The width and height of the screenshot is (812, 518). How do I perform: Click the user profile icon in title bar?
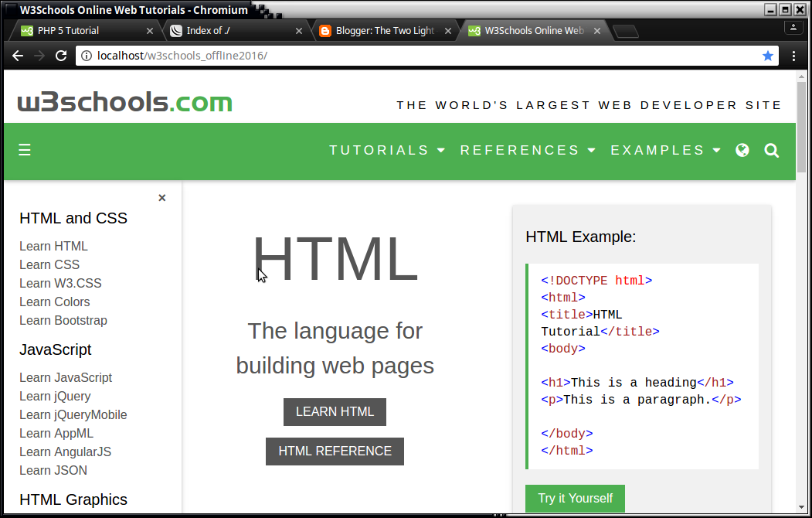[793, 28]
